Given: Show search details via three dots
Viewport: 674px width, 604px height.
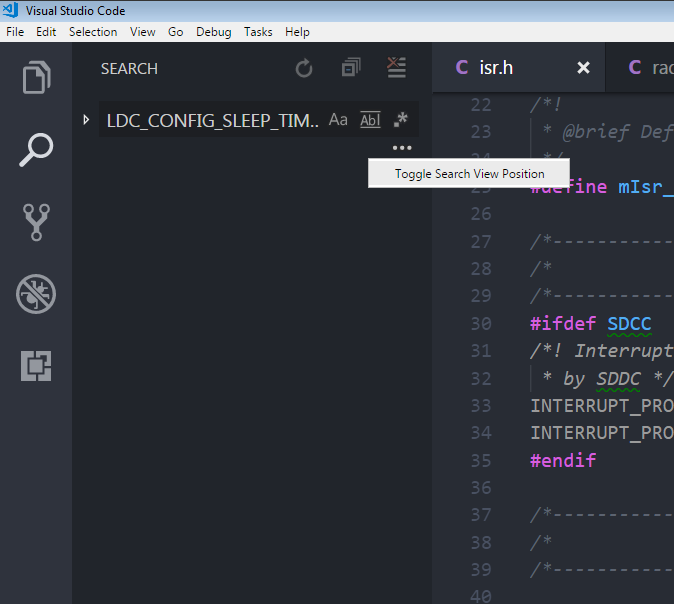Looking at the screenshot, I should click(401, 148).
